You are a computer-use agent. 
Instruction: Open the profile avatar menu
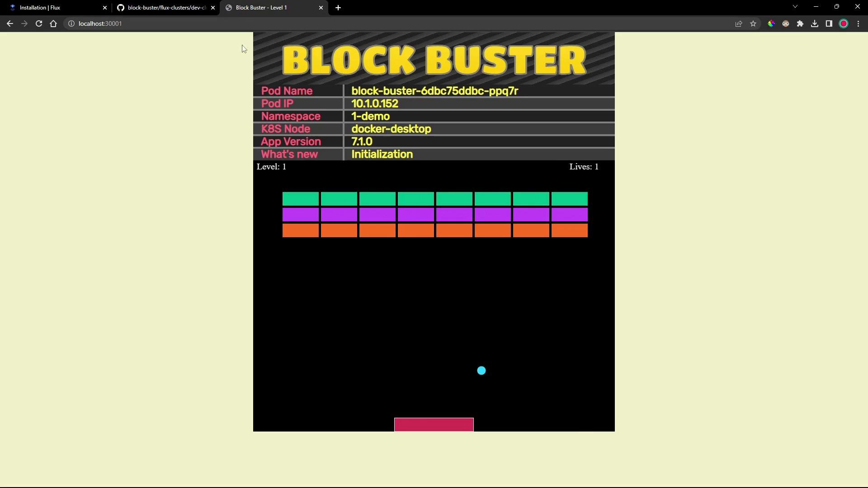[x=844, y=23]
